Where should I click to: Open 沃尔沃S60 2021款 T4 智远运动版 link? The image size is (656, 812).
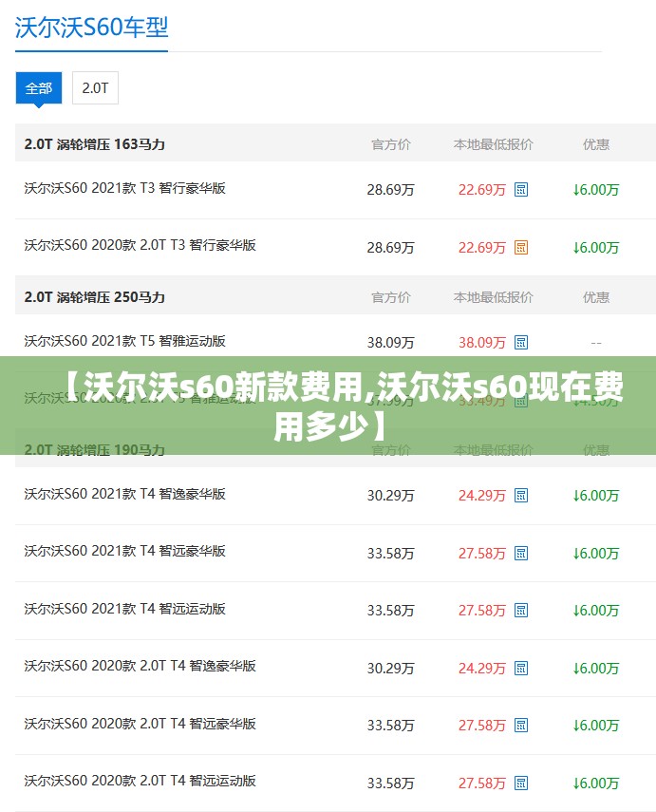[124, 609]
